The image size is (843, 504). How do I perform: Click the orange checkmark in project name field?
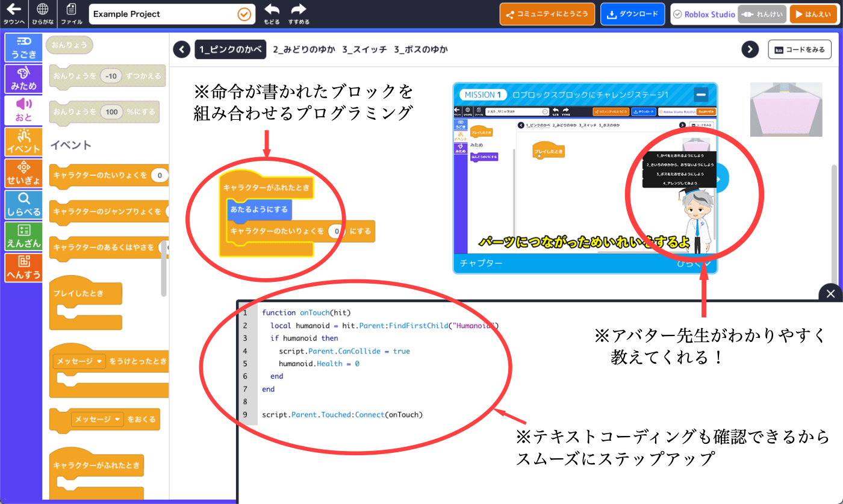pos(244,14)
